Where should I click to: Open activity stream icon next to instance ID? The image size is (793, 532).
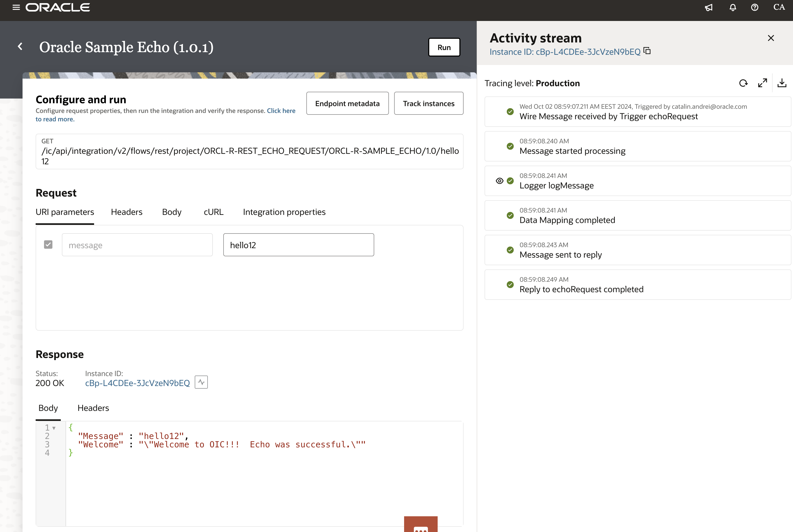click(x=201, y=382)
